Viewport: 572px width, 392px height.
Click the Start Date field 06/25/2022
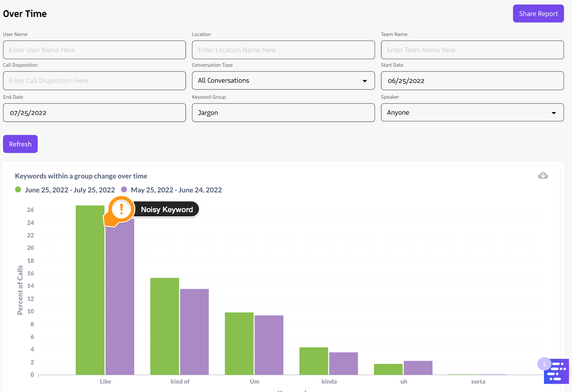click(472, 81)
